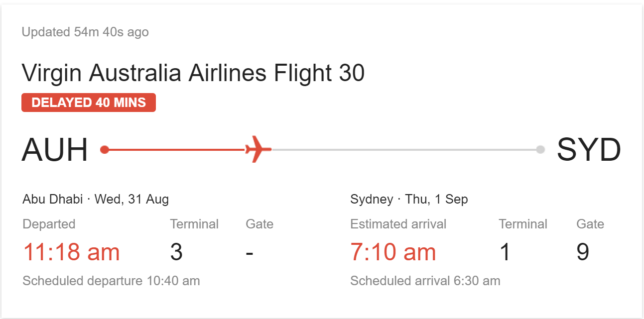
Task: Click Scheduled departure 10:40 am text
Action: [x=111, y=281]
